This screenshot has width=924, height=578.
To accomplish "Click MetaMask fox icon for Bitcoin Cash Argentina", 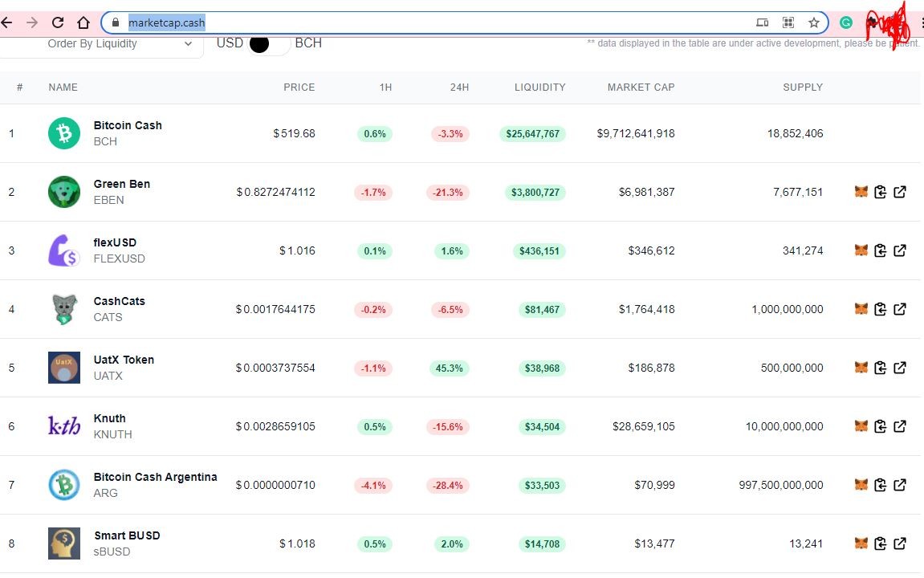I will tap(861, 484).
